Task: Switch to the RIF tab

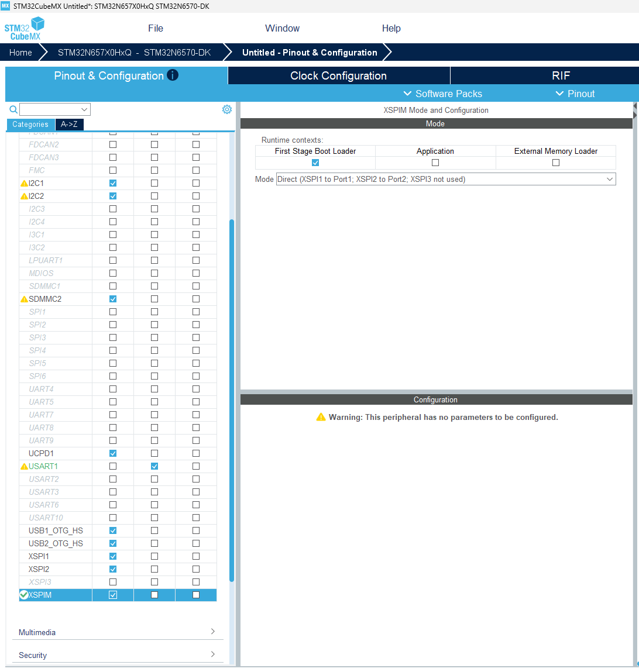Action: click(561, 75)
